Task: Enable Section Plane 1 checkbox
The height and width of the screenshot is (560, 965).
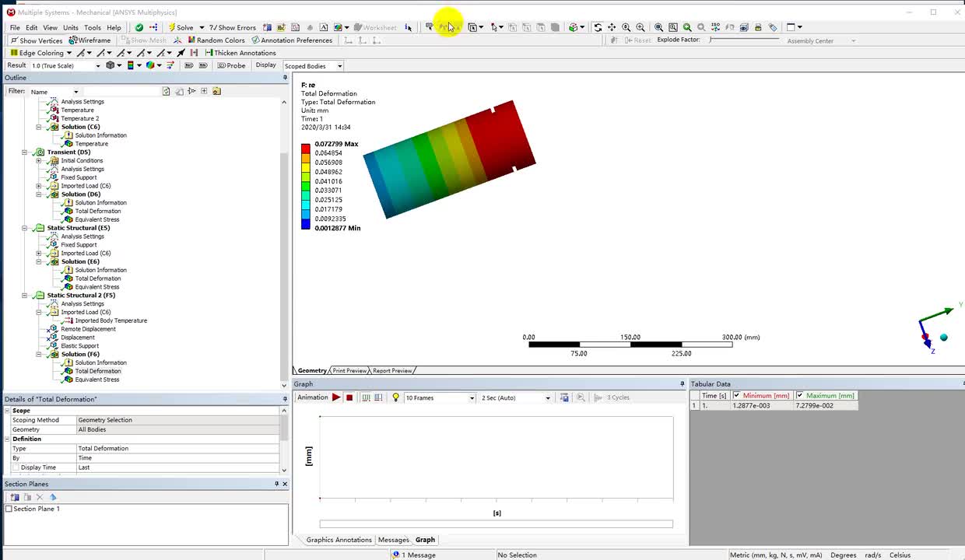Action: pyautogui.click(x=9, y=509)
